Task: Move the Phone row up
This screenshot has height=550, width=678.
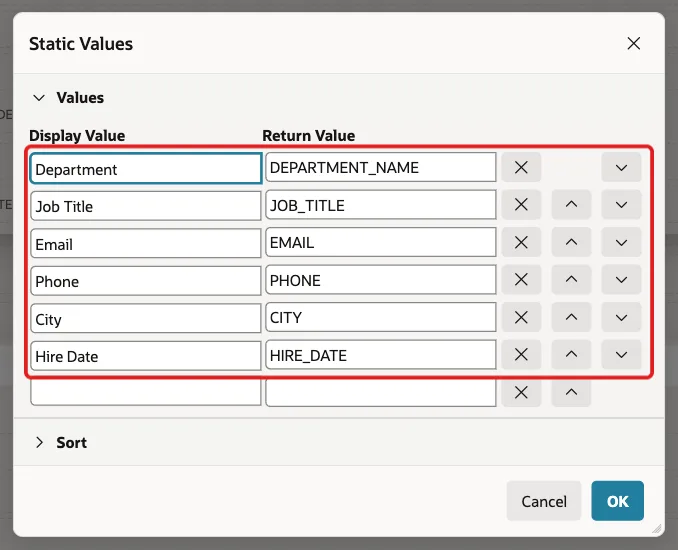Action: [571, 280]
